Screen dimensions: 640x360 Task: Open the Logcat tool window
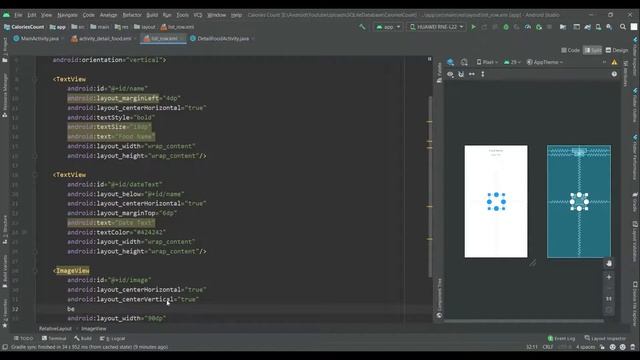tap(113, 338)
